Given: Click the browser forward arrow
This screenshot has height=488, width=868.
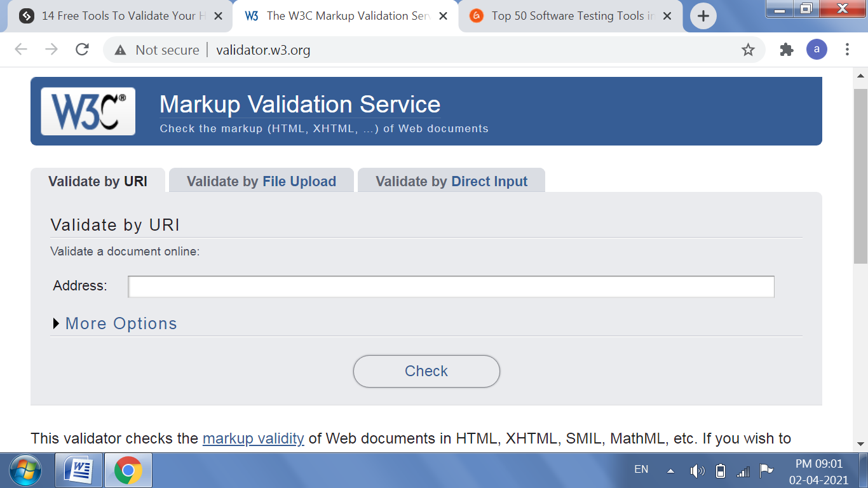Looking at the screenshot, I should tap(51, 50).
